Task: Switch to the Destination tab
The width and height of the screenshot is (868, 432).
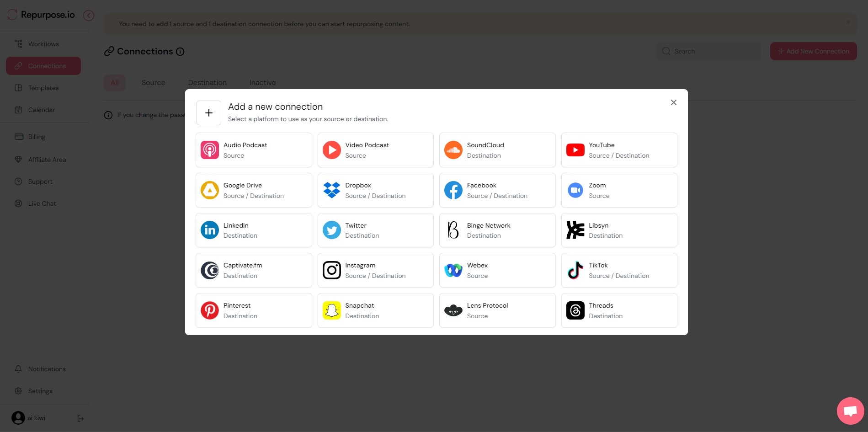Action: coord(207,83)
